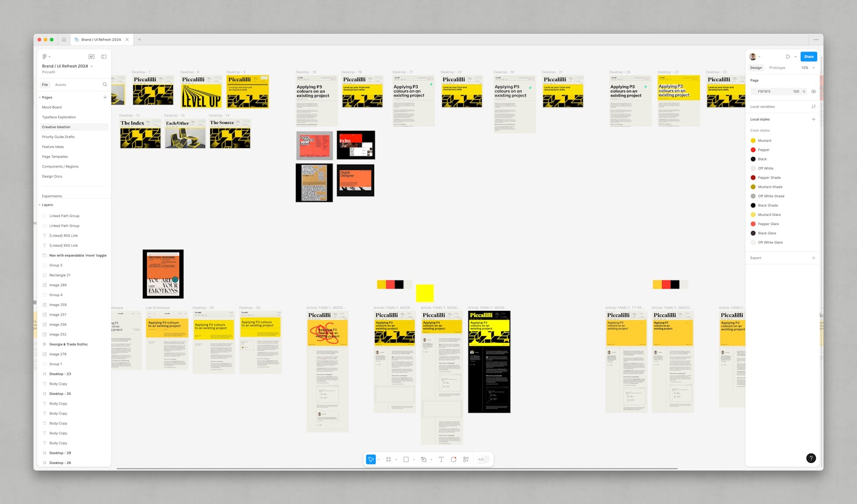Collapse the Pages section
Viewport: 857px width, 504px height.
tap(40, 98)
